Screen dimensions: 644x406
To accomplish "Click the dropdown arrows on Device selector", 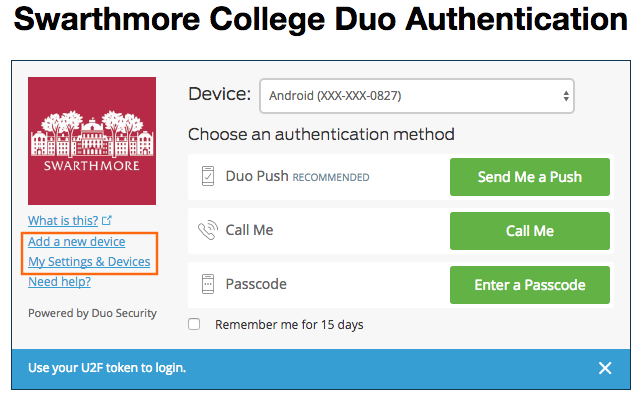I will [566, 97].
